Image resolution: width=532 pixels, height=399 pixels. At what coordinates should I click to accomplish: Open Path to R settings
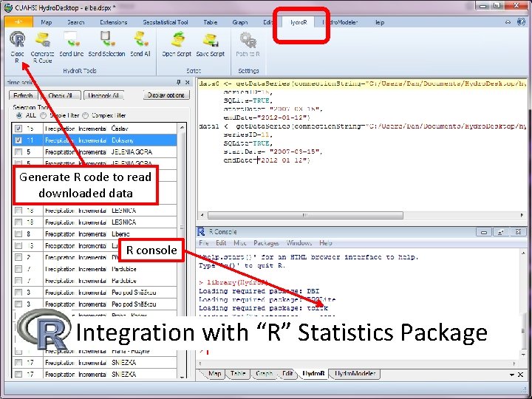(x=248, y=44)
